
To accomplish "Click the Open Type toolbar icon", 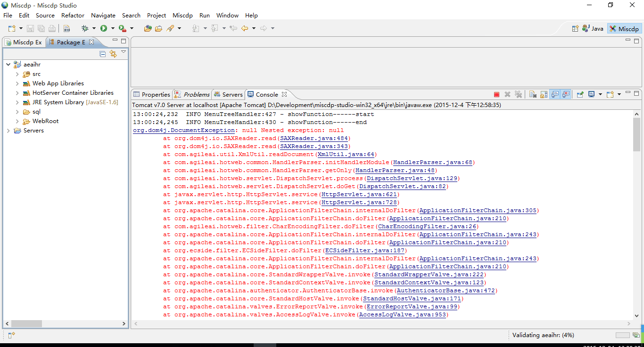I will point(148,29).
